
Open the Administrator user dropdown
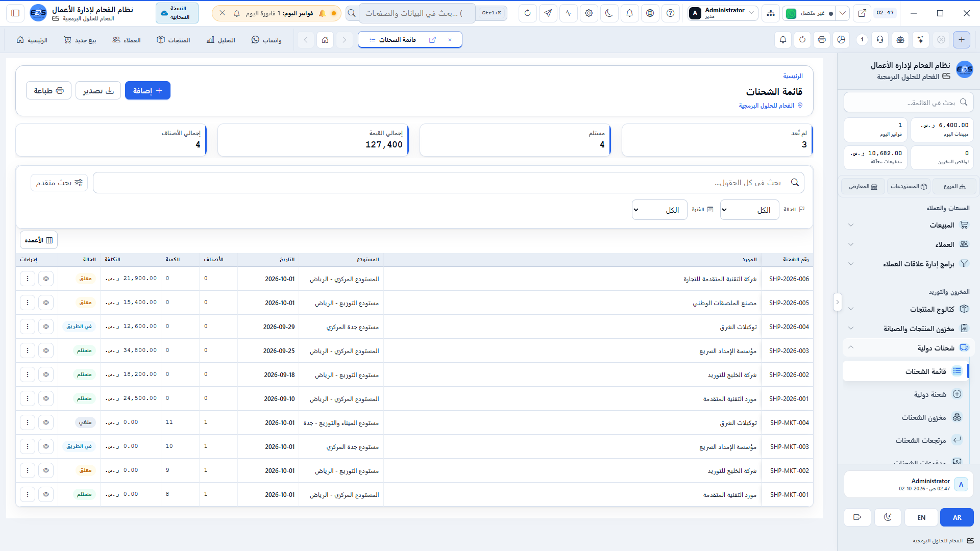coord(723,13)
